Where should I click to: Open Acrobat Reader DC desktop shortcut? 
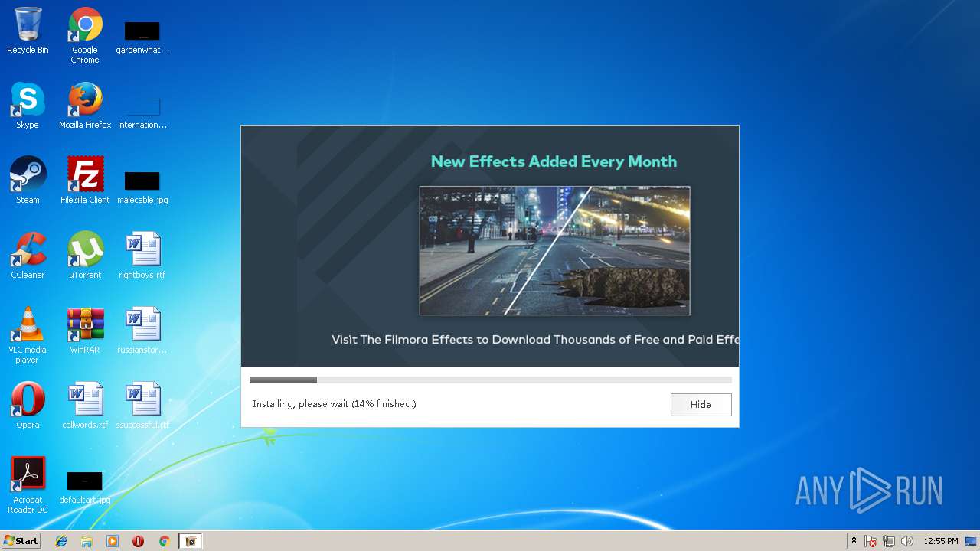(28, 485)
